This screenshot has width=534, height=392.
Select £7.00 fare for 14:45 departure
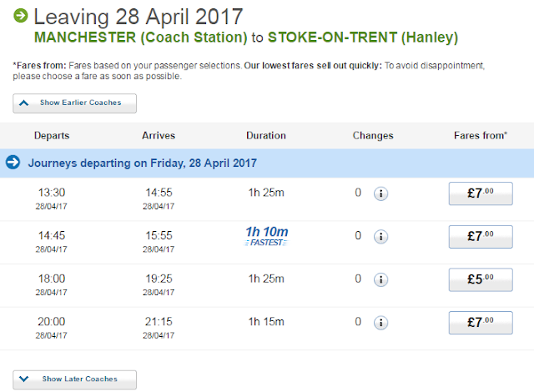pyautogui.click(x=481, y=236)
